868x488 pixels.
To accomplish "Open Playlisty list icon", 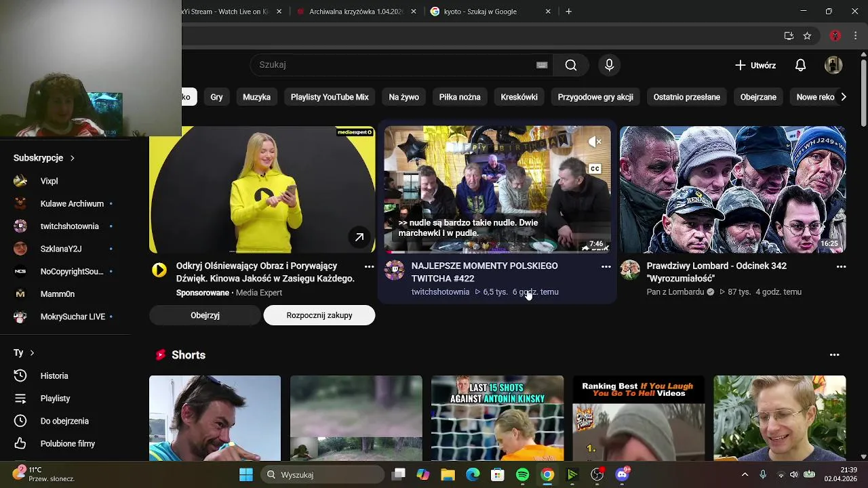I will [20, 399].
